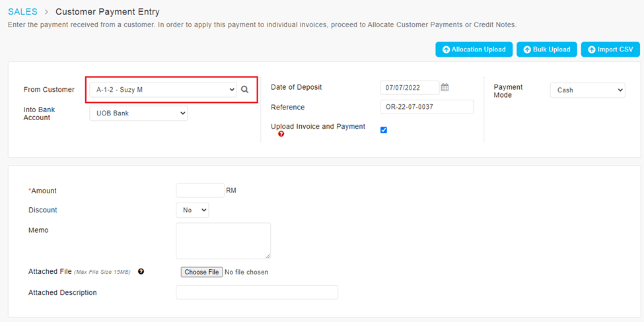Click the Date of Deposit text field
Viewport: 644px width, 322px height.
(410, 88)
